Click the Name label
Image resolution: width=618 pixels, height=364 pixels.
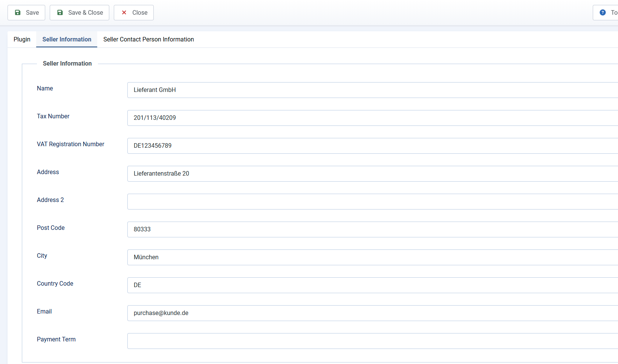coord(45,88)
